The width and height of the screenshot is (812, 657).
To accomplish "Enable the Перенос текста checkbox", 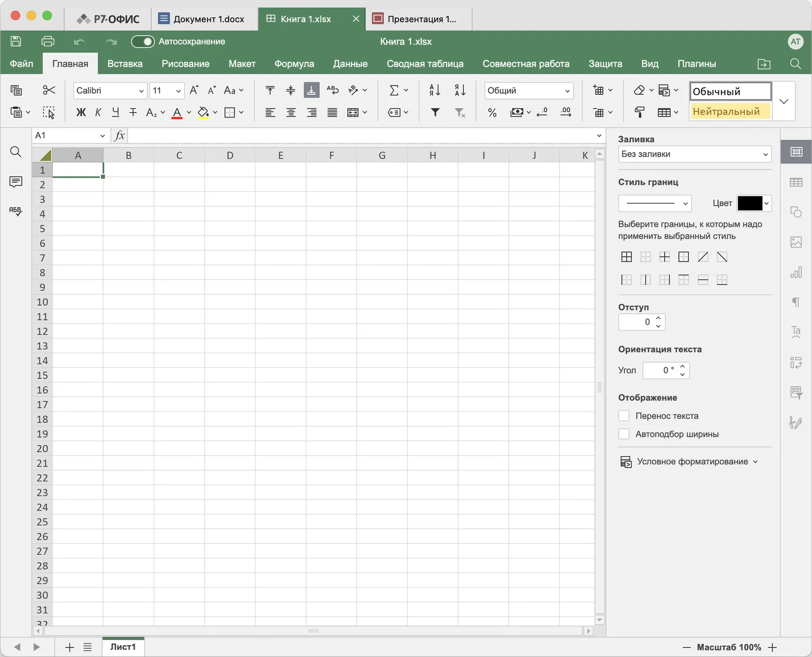I will 624,415.
